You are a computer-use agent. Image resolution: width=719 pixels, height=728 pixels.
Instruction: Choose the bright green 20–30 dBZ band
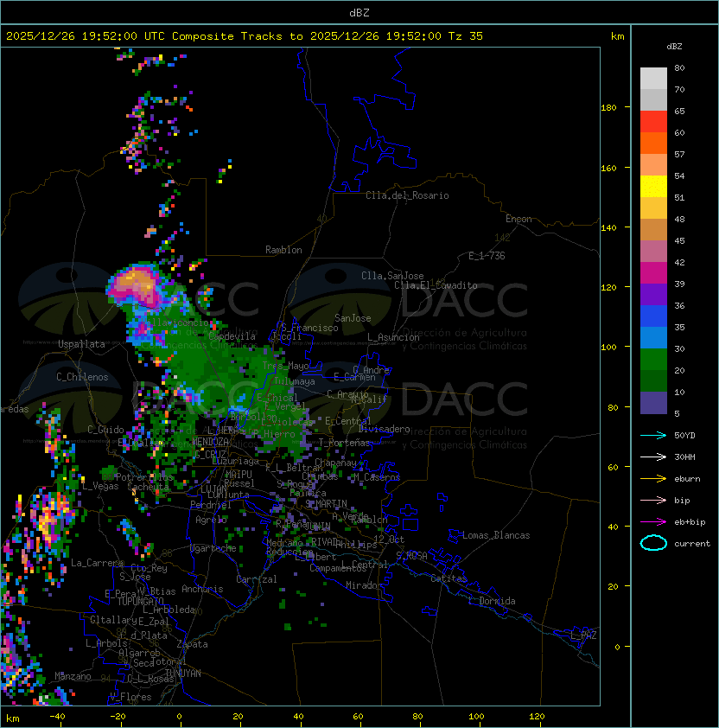click(x=653, y=360)
